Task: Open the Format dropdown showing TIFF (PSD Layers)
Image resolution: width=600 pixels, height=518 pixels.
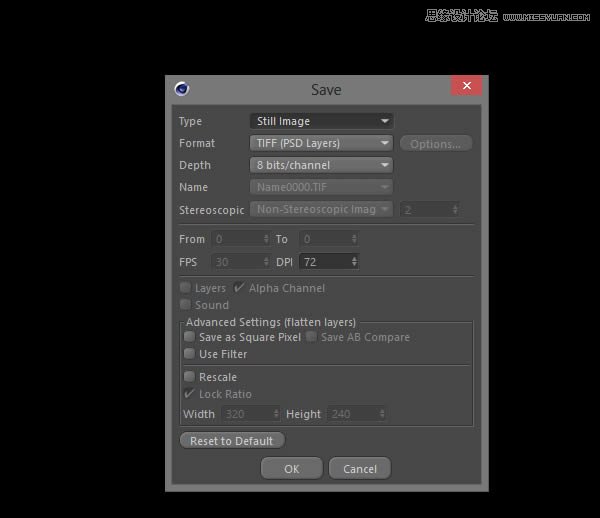Action: tap(321, 143)
